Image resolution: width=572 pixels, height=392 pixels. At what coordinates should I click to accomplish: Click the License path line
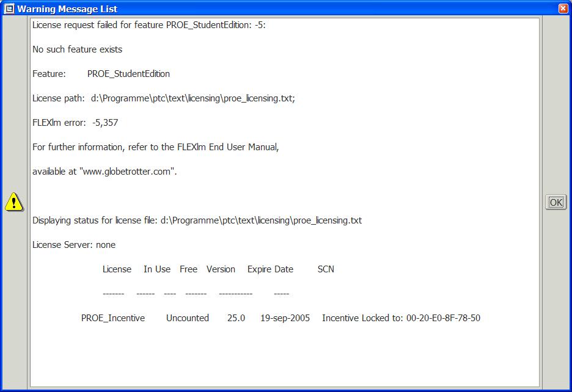pyautogui.click(x=163, y=98)
